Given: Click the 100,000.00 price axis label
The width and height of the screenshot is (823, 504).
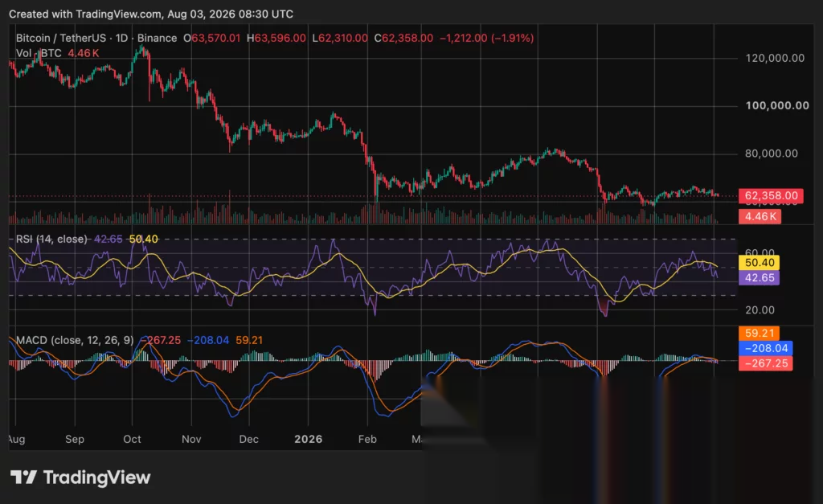Looking at the screenshot, I should tap(777, 106).
